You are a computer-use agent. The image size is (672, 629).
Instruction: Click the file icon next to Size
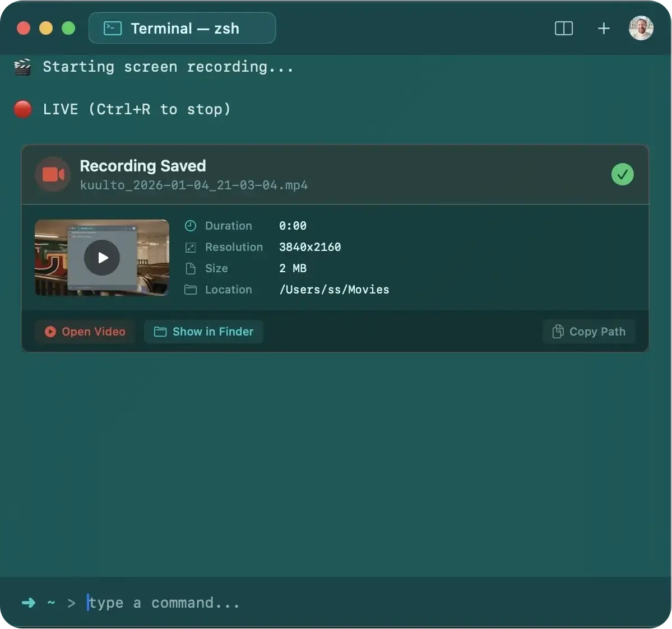click(190, 268)
